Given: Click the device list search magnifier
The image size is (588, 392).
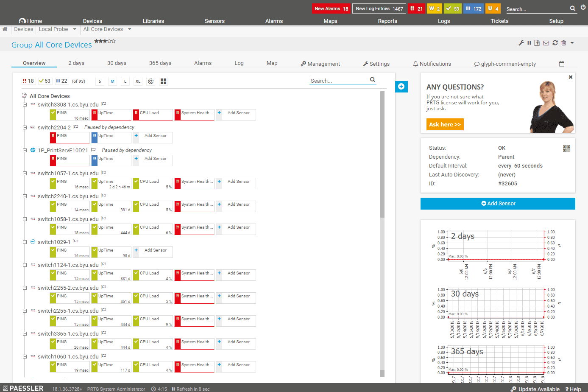Looking at the screenshot, I should tap(373, 80).
